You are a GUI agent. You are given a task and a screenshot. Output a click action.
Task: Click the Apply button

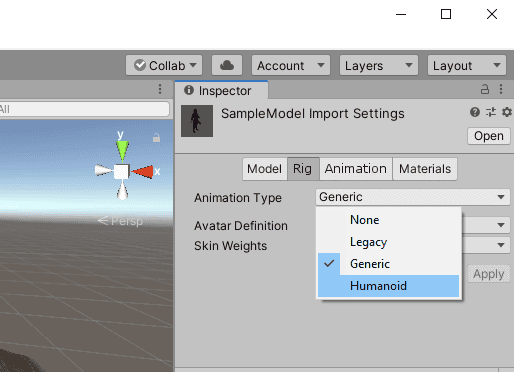pos(489,274)
